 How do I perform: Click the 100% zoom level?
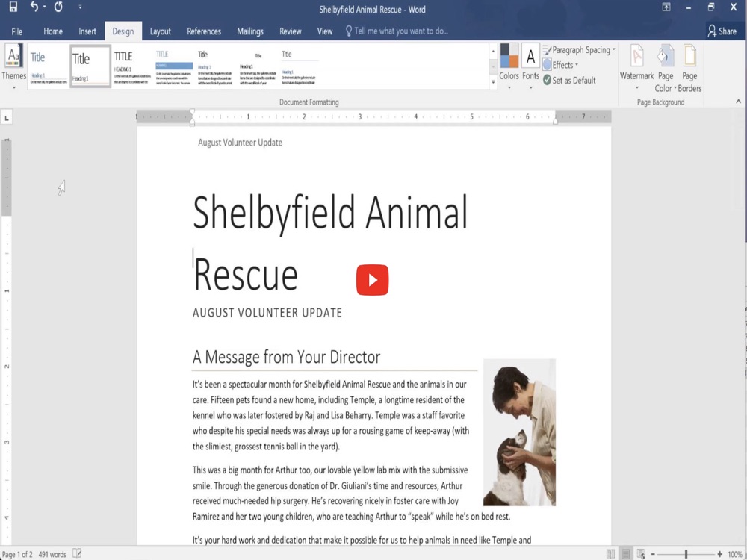736,554
